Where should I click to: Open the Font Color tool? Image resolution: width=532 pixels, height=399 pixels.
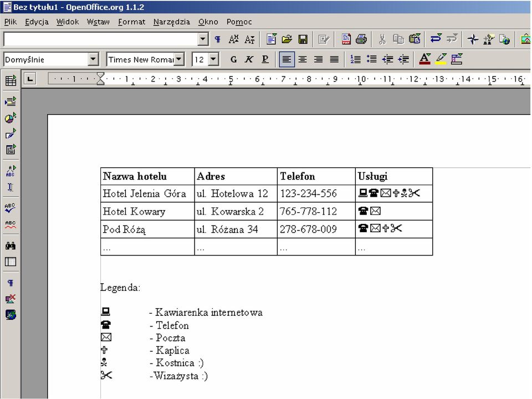(425, 59)
